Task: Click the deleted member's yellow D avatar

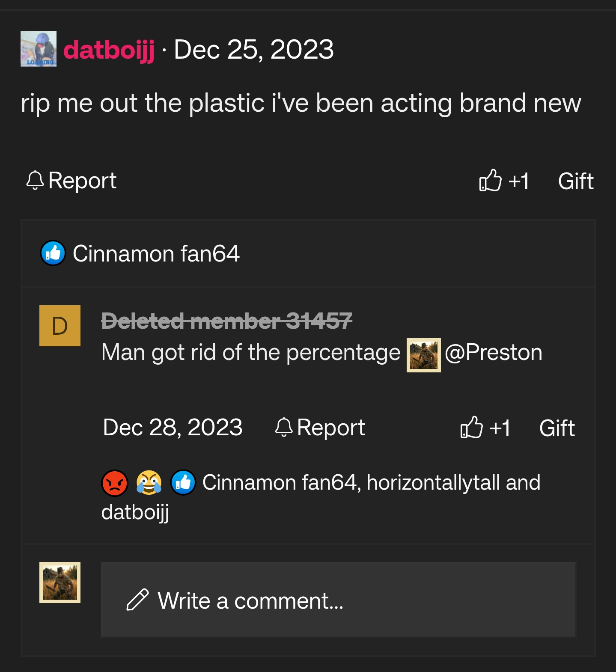Action: 60,326
